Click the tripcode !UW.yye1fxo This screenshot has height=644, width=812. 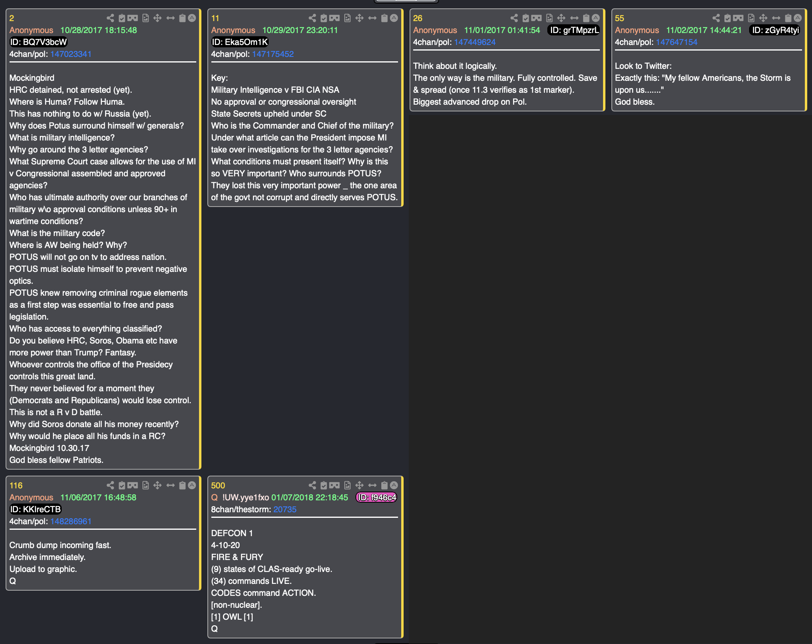point(246,497)
